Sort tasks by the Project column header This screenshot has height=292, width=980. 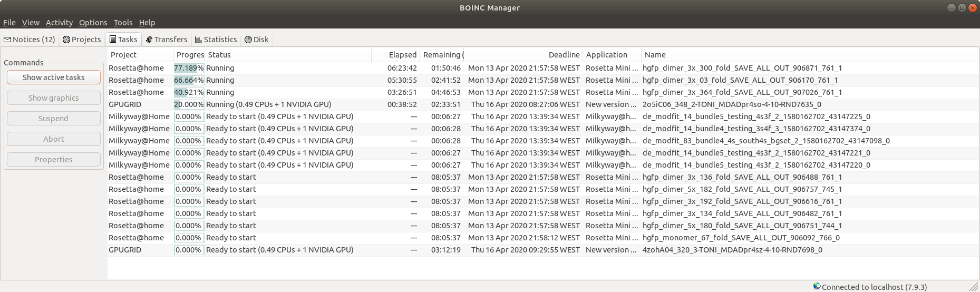(x=123, y=55)
